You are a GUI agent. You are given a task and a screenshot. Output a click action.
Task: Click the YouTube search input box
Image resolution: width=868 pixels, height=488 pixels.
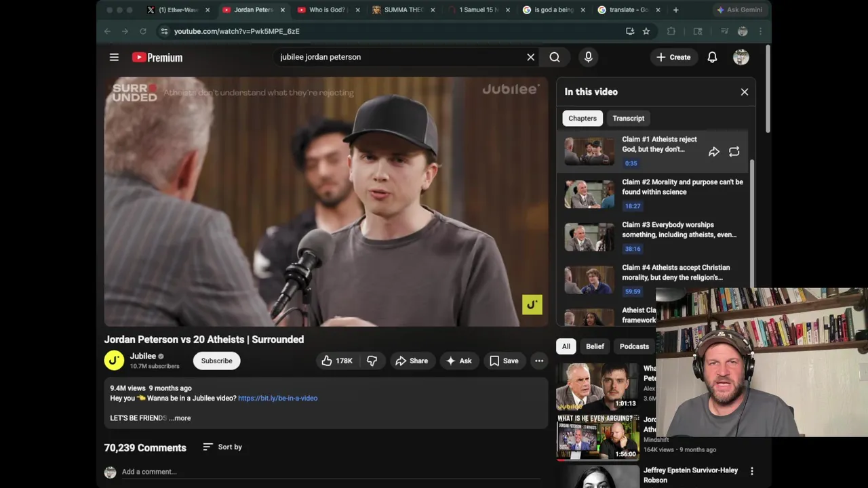click(x=400, y=58)
